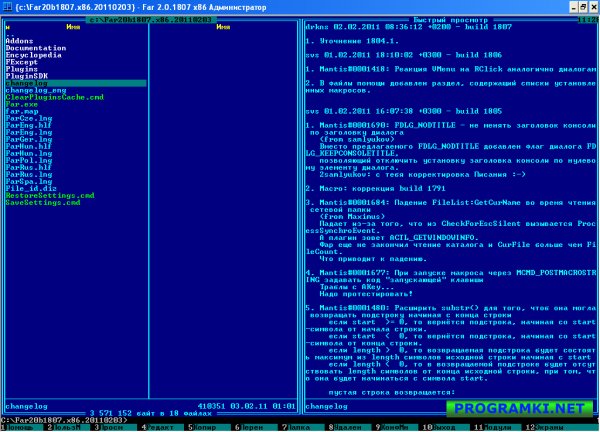Select the FExcept folder
The height and width of the screenshot is (432, 600).
(21, 62)
